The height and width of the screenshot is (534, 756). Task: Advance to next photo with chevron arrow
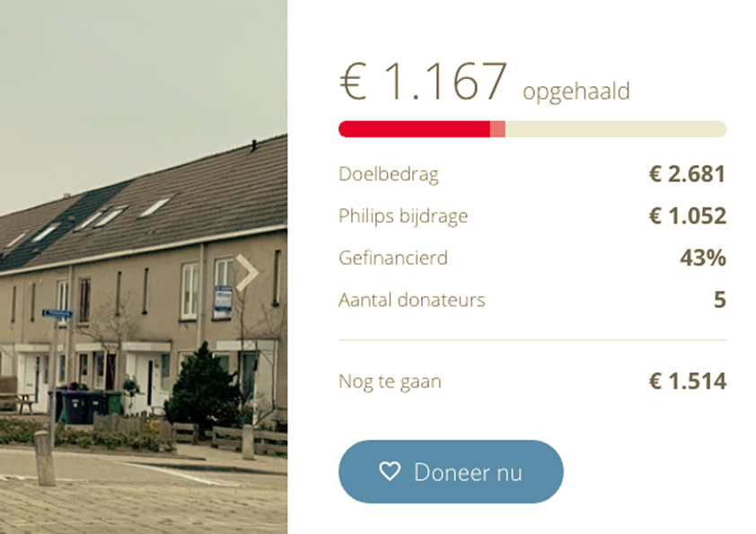click(248, 272)
